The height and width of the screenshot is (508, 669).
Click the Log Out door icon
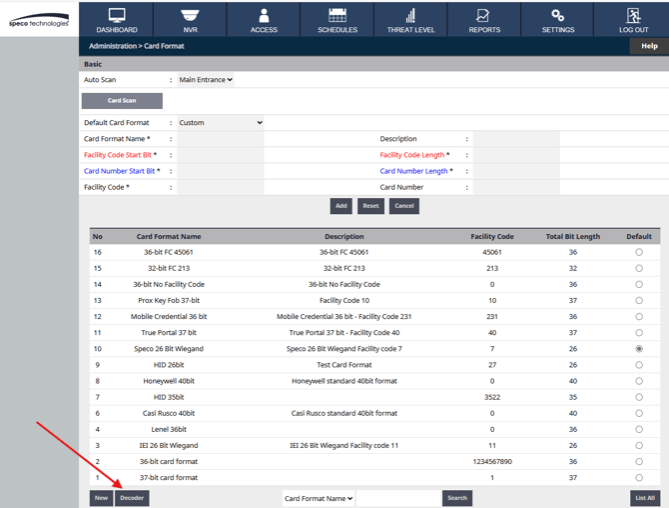(x=633, y=15)
